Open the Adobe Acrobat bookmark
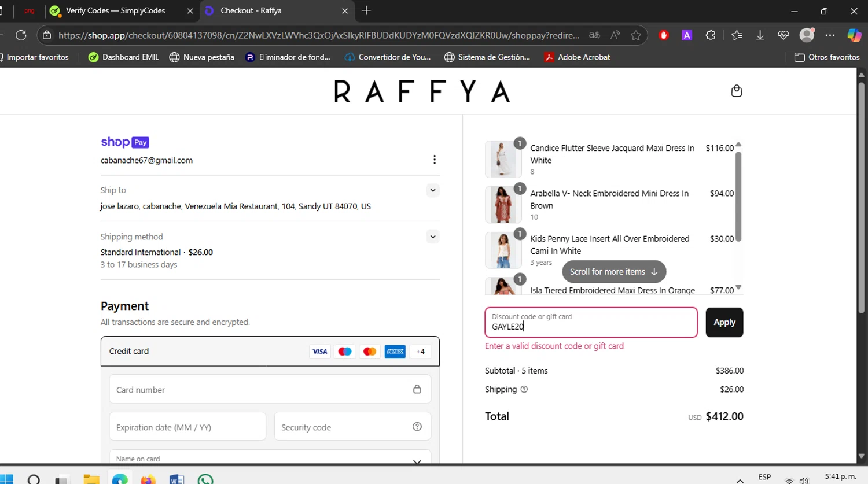The width and height of the screenshot is (868, 484). (x=577, y=57)
